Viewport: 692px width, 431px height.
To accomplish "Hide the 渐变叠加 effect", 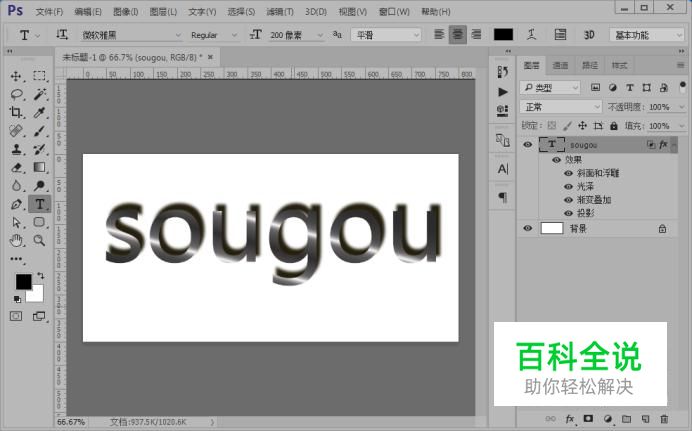I will tap(568, 200).
